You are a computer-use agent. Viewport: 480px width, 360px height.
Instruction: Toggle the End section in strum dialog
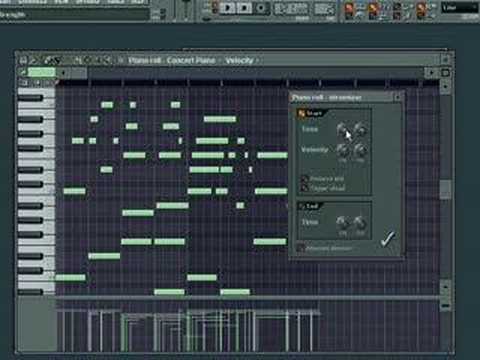(302, 206)
